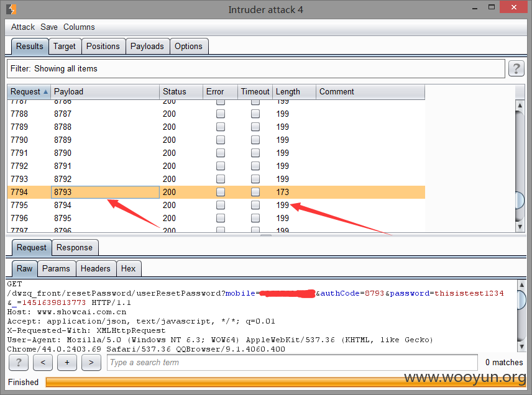Switch to the Response tab
The width and height of the screenshot is (532, 395).
point(75,248)
